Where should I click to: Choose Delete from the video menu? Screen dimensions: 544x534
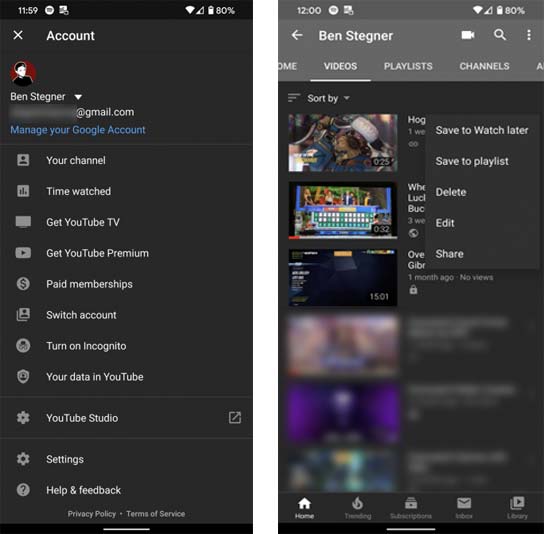(451, 192)
